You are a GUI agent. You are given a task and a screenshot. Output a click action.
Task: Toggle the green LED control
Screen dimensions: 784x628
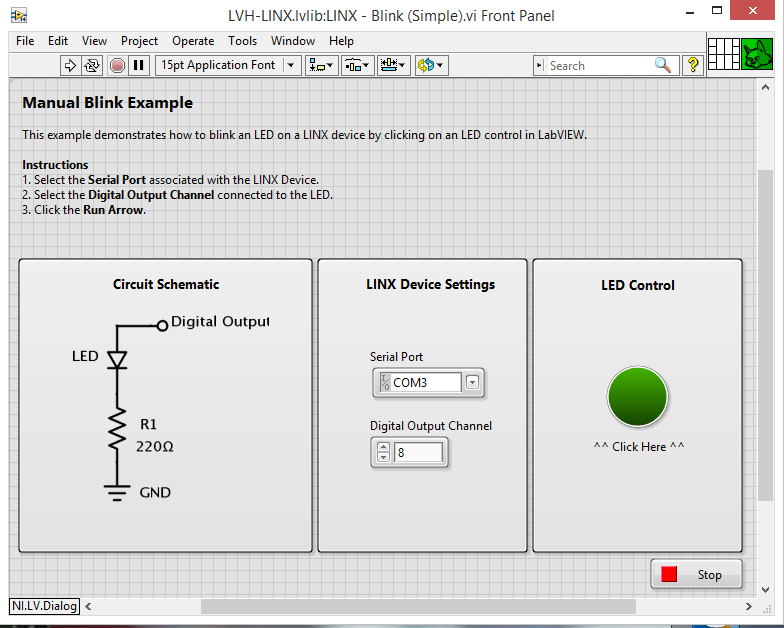coord(638,396)
